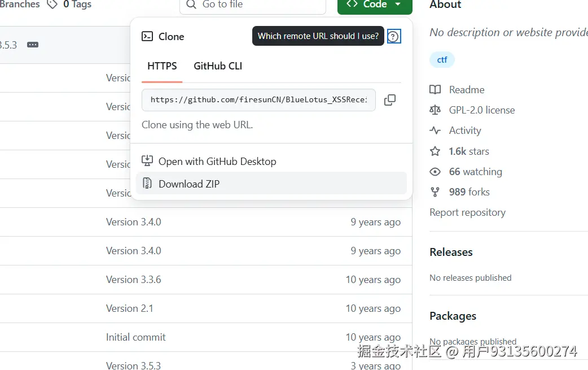Click Report repository link
Viewport: 588px width, 370px height.
(468, 212)
